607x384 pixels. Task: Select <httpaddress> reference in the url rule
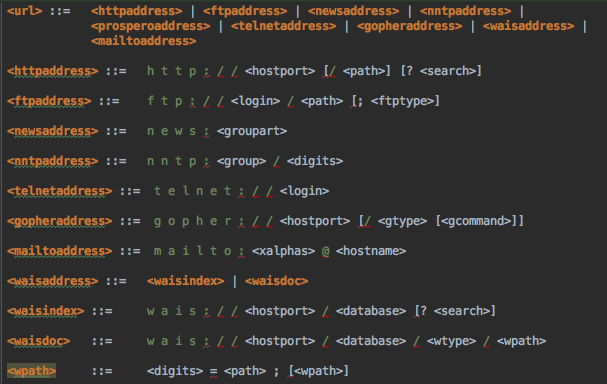click(136, 11)
